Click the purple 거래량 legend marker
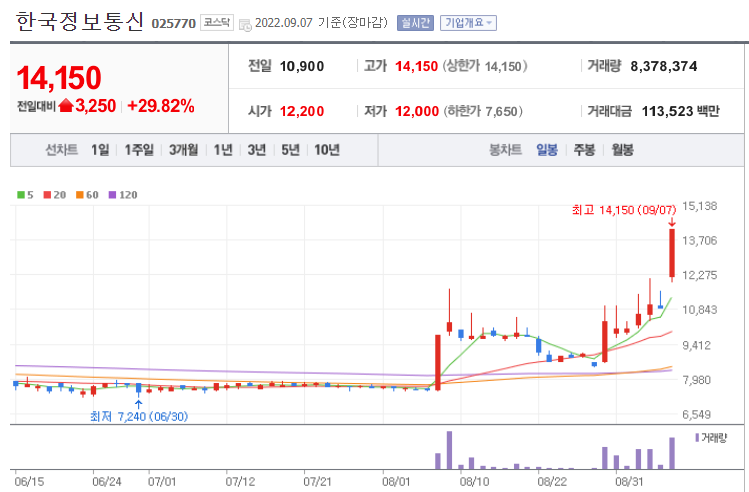749x492 pixels. tap(697, 437)
